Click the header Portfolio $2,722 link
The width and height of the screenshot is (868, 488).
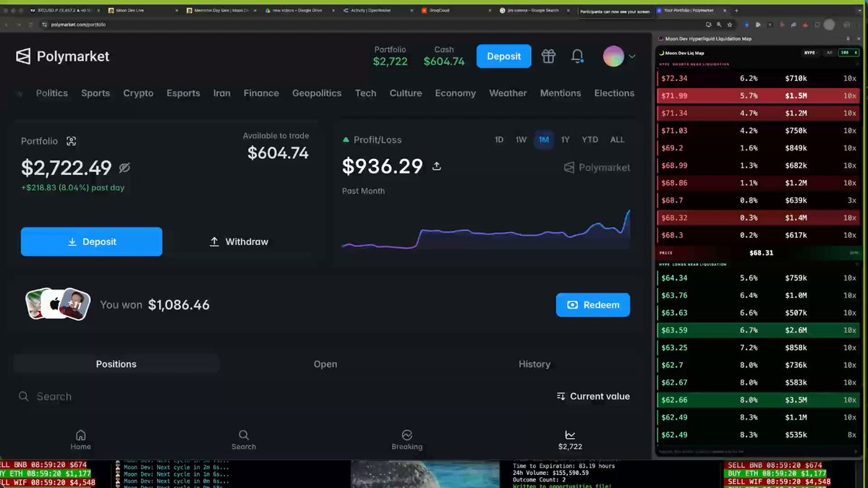[391, 56]
